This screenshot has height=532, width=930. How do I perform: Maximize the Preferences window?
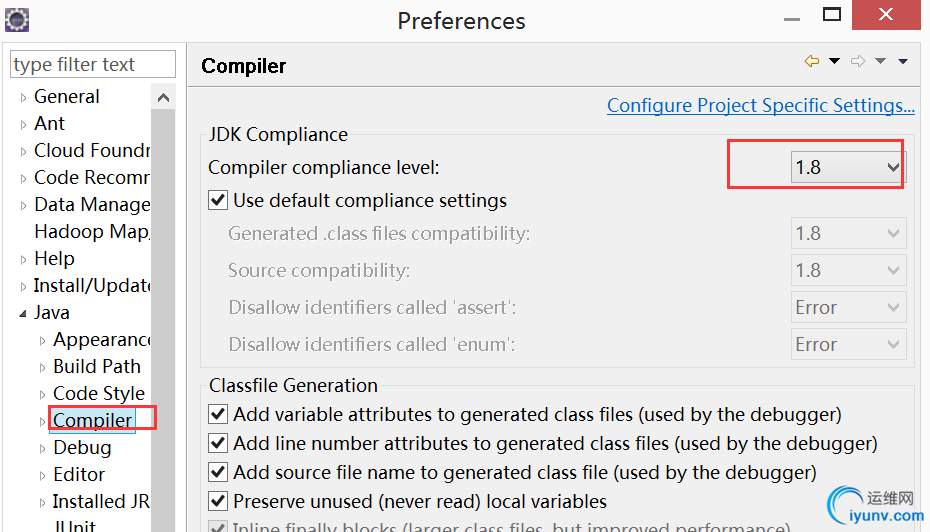coord(832,14)
